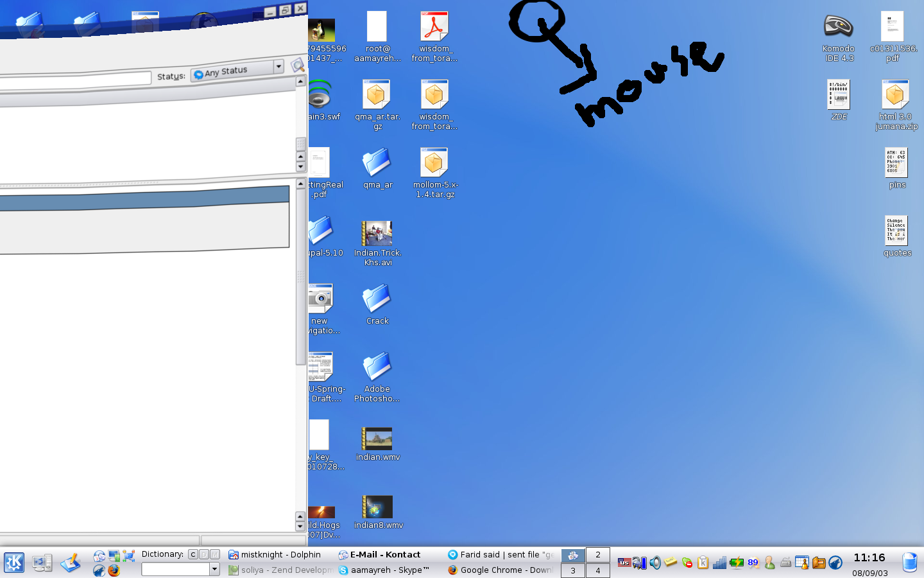Launch Firefox from the quick-launch panel

point(114,570)
